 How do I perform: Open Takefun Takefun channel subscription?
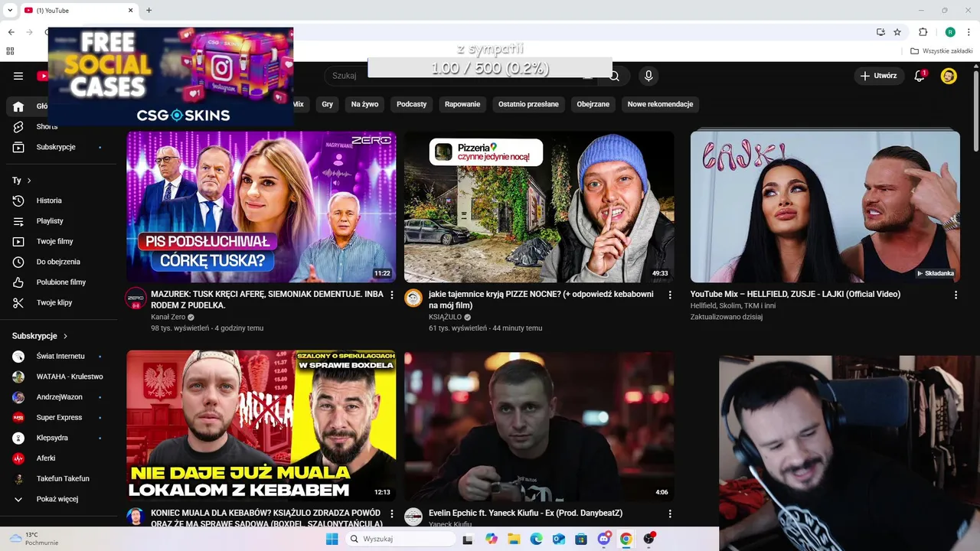(63, 478)
